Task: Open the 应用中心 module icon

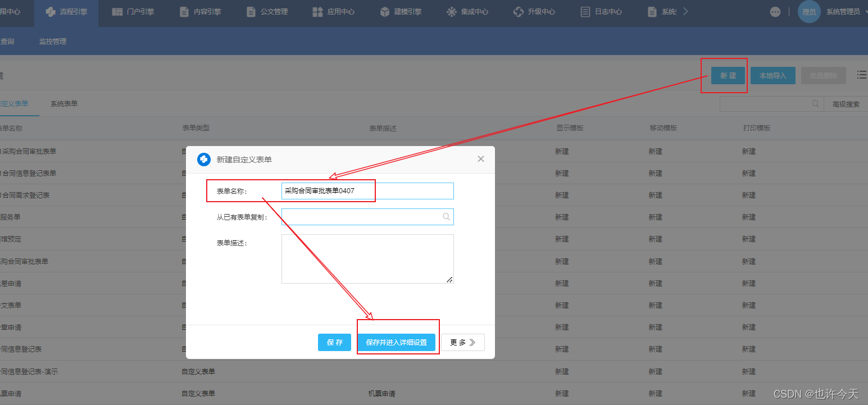Action: pos(317,11)
